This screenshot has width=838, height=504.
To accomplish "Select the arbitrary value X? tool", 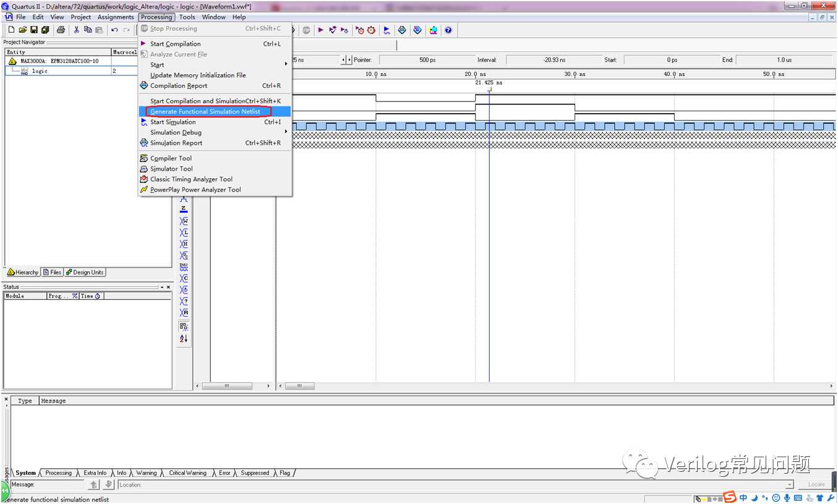I will pos(184,301).
